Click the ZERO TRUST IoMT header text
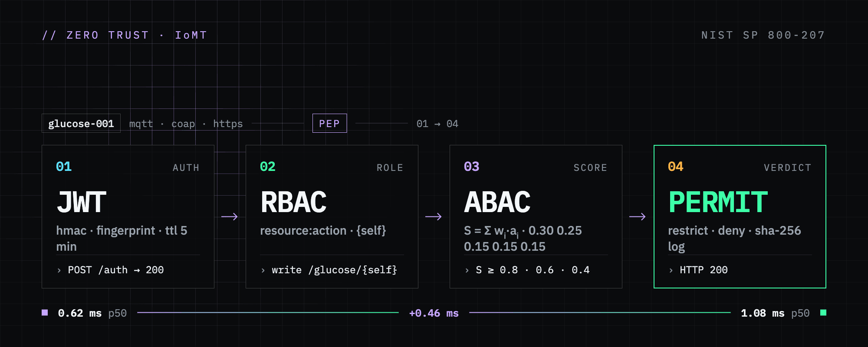Viewport: 868px width, 347px height. click(x=125, y=35)
